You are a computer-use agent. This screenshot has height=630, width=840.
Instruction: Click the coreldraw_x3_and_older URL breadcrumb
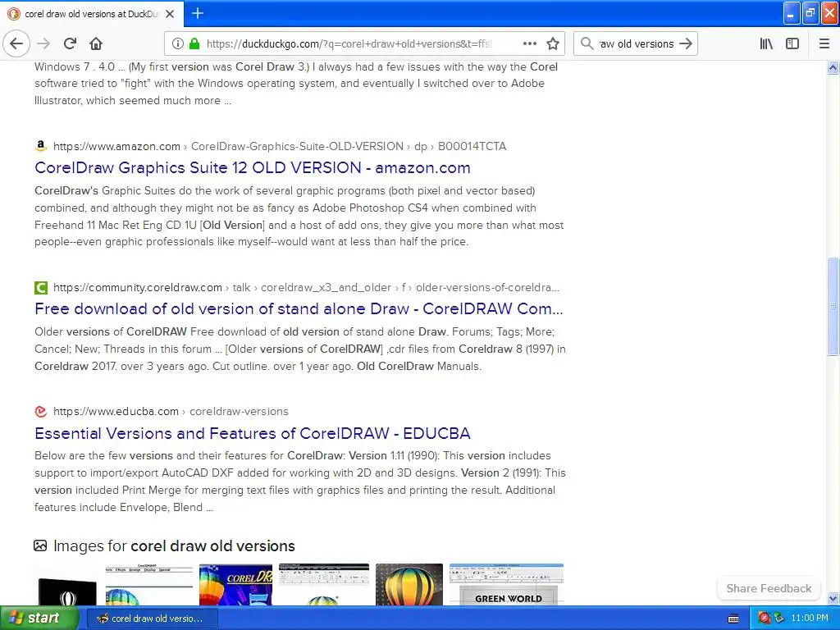tap(326, 288)
